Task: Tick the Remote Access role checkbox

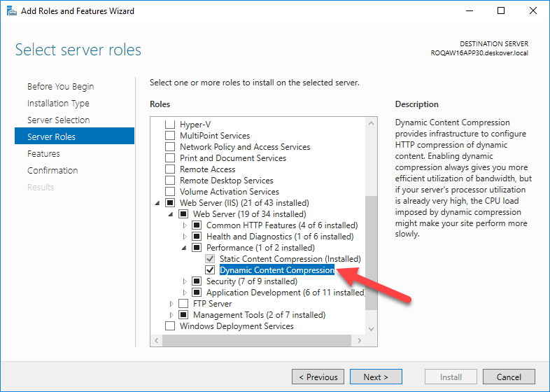Action: tap(169, 169)
